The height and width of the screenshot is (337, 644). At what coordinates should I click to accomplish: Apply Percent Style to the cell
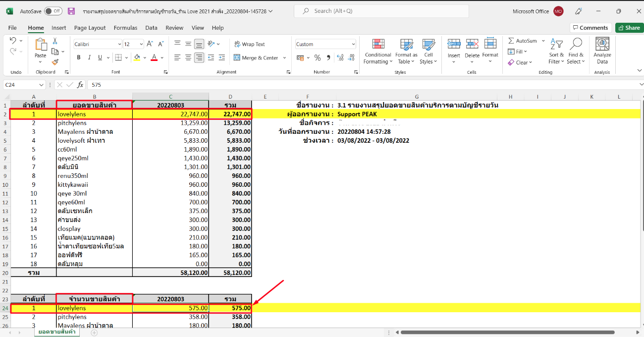[318, 58]
